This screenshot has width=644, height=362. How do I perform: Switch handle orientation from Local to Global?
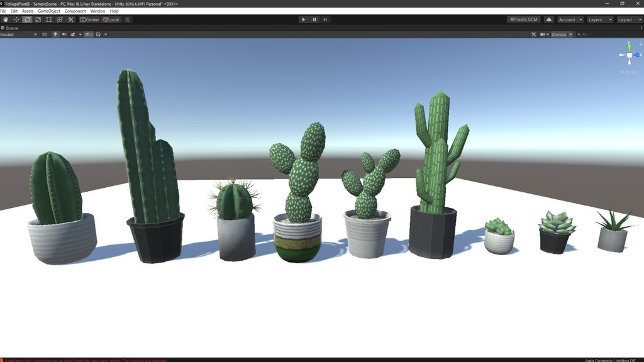(111, 19)
